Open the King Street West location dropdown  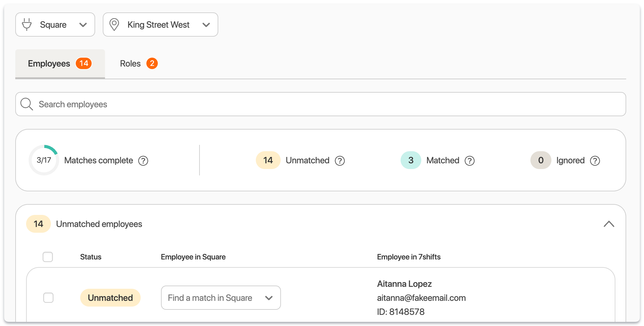160,25
